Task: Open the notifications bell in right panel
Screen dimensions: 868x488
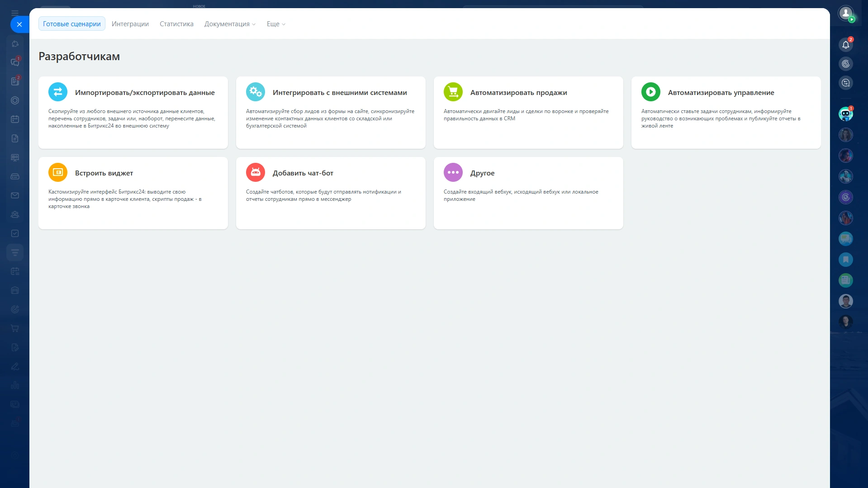Action: 845,44
